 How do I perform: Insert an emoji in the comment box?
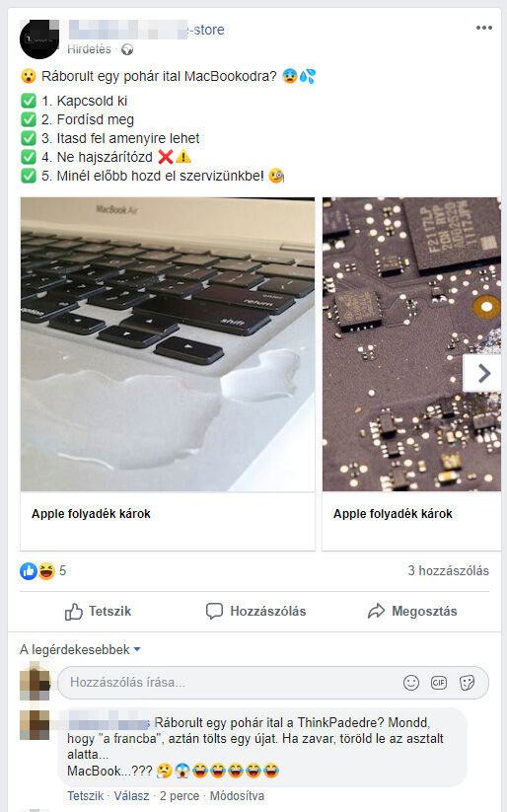pos(411,683)
